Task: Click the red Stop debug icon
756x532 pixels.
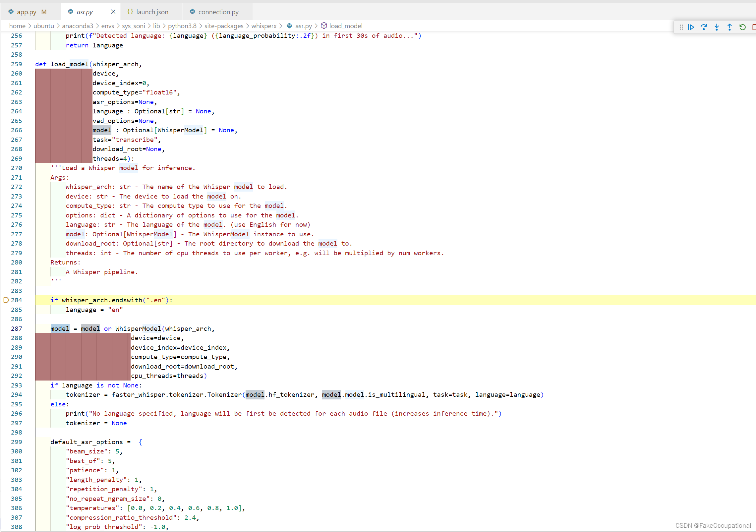Action: [754, 27]
